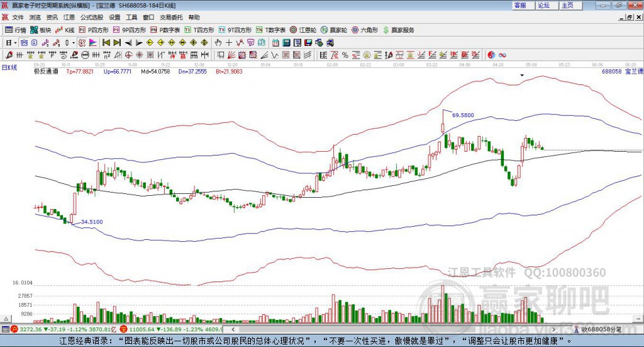The width and height of the screenshot is (644, 347).
Task: Click the floppy disk save icon
Action: (308, 43)
